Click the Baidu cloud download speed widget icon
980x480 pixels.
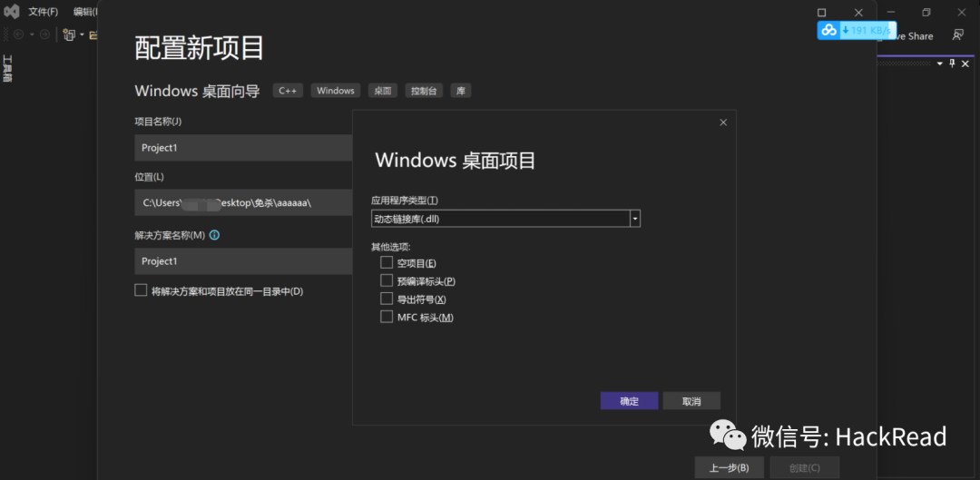click(x=828, y=30)
